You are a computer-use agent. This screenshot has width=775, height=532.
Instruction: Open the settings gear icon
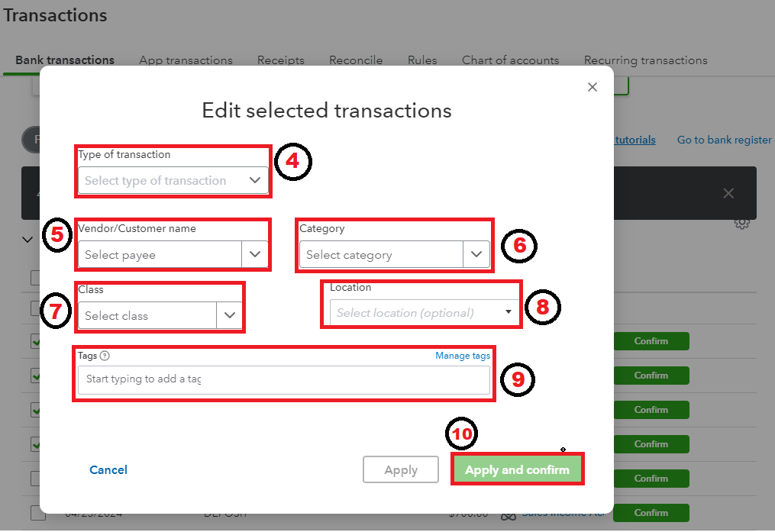click(x=741, y=223)
